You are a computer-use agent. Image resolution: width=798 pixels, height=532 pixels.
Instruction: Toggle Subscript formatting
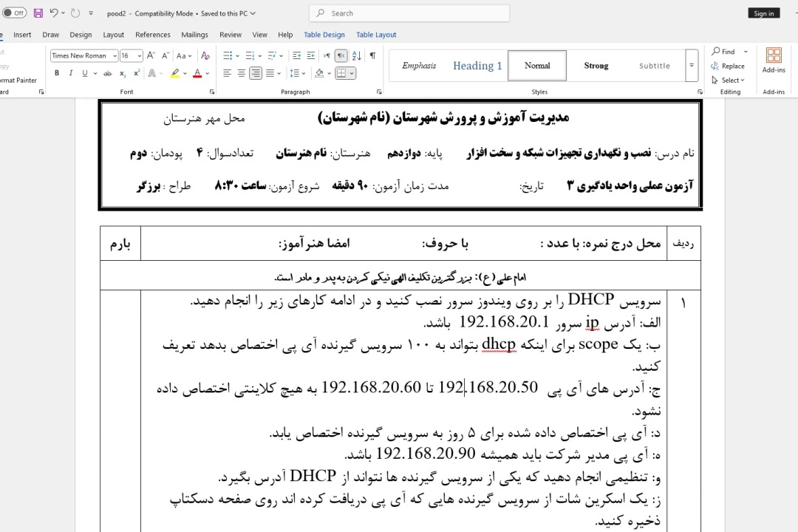point(123,73)
